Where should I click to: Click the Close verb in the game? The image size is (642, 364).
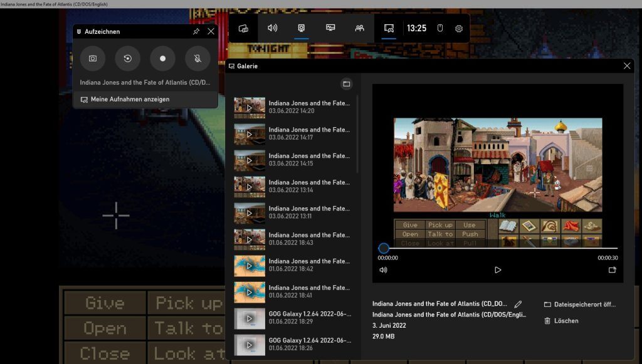(105, 353)
